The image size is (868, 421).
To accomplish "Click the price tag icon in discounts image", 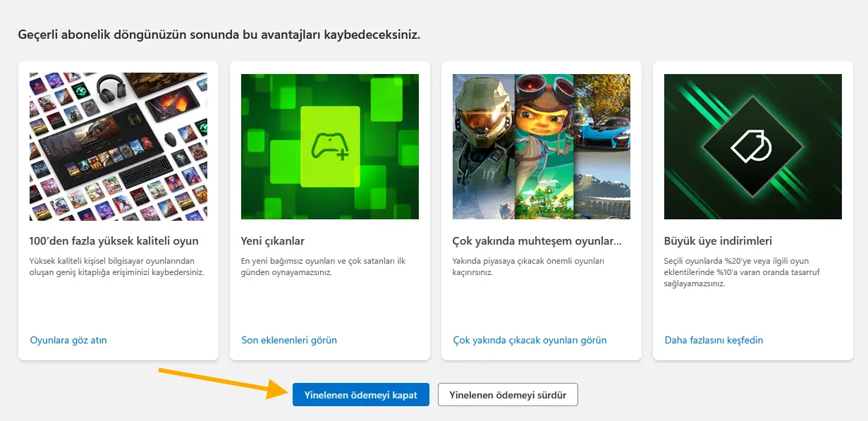I will point(752,146).
